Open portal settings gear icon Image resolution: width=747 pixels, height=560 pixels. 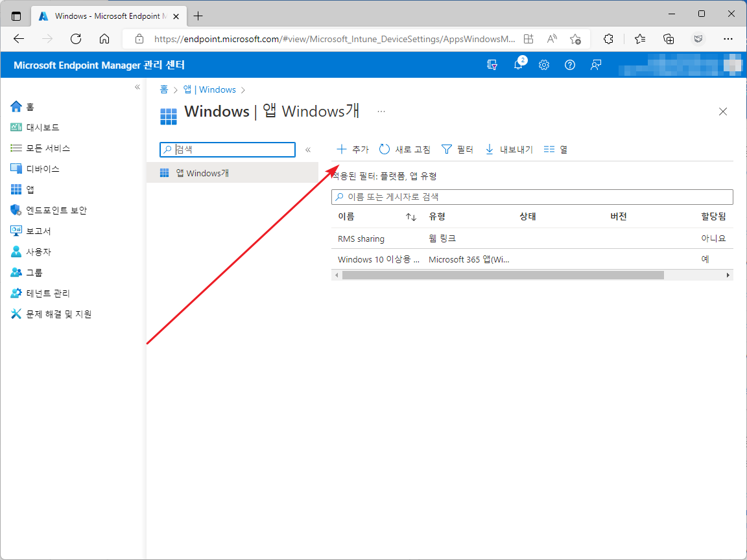click(544, 65)
